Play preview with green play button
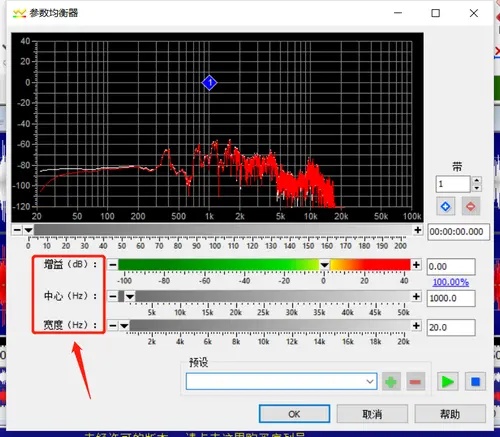Viewport: 500px width, 437px height. (447, 382)
